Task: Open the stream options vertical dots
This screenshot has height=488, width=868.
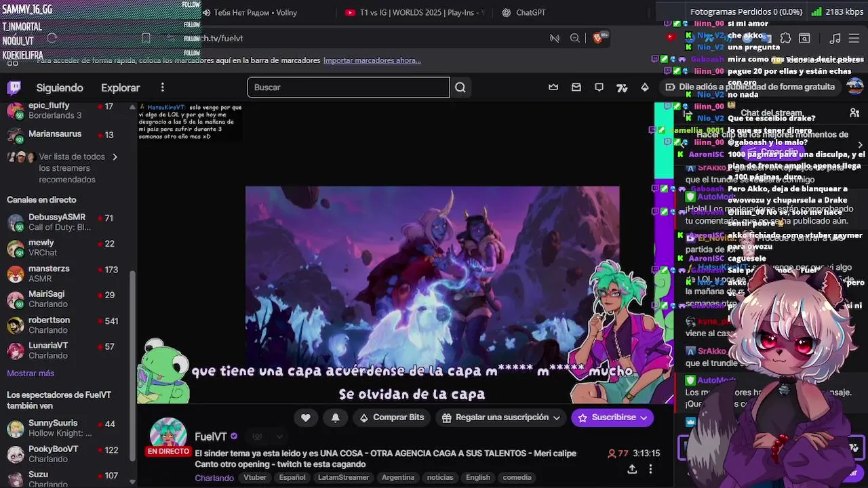Action: pyautogui.click(x=650, y=469)
